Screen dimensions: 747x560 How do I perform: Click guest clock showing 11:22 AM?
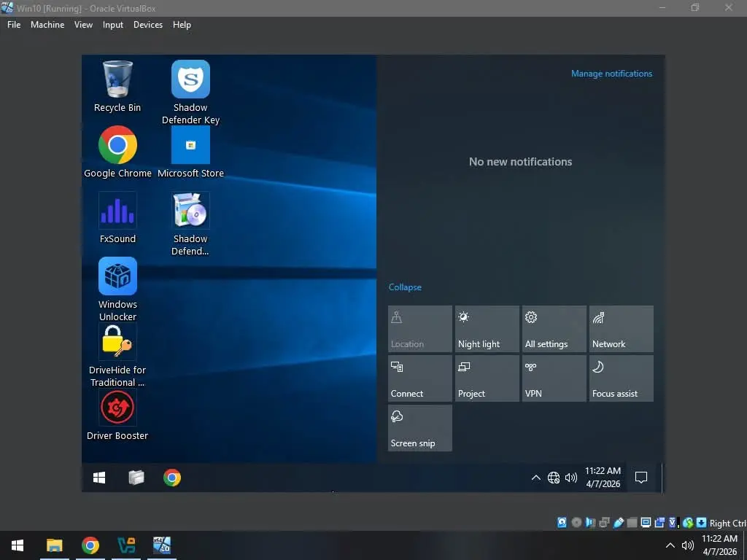point(603,477)
